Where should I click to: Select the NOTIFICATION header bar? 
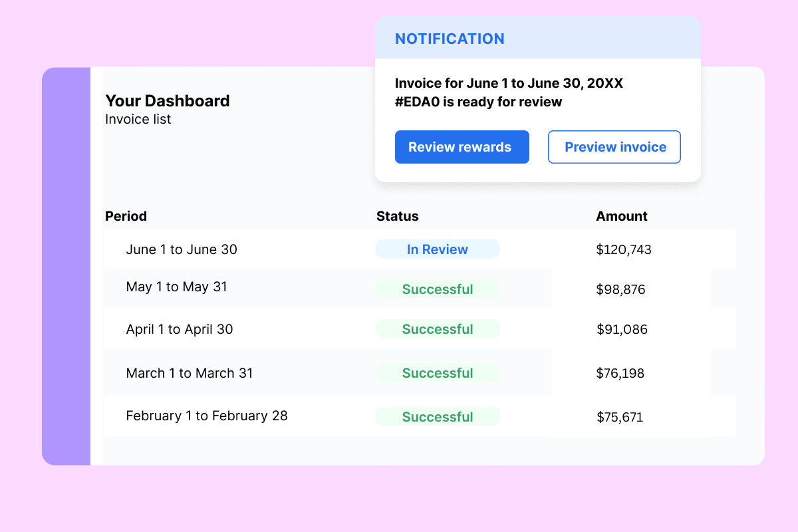tap(537, 39)
